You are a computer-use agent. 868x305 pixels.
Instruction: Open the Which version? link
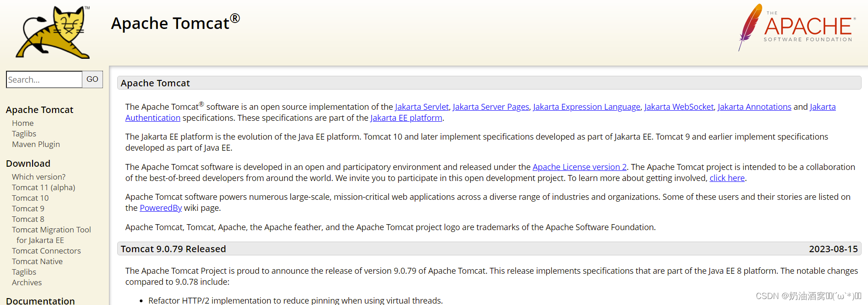(x=39, y=177)
